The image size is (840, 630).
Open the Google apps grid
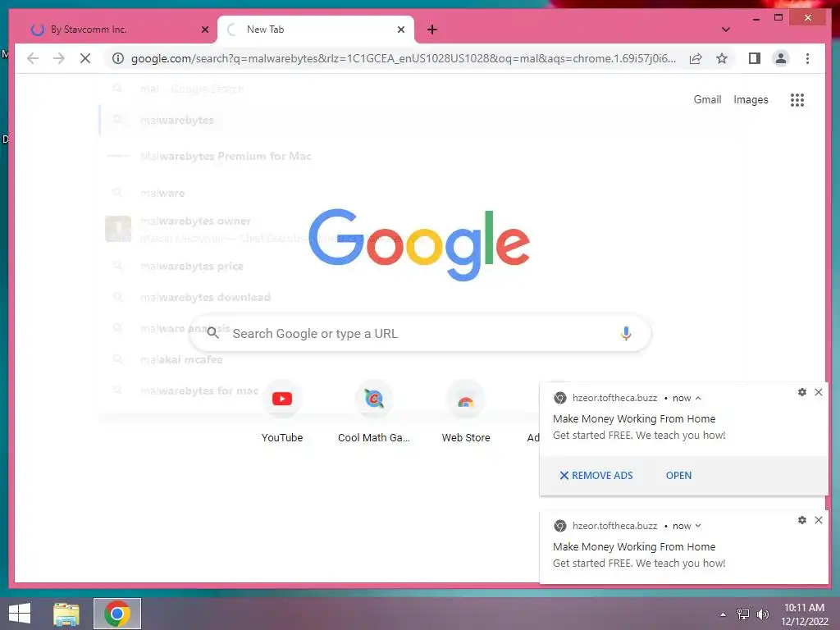pyautogui.click(x=797, y=99)
